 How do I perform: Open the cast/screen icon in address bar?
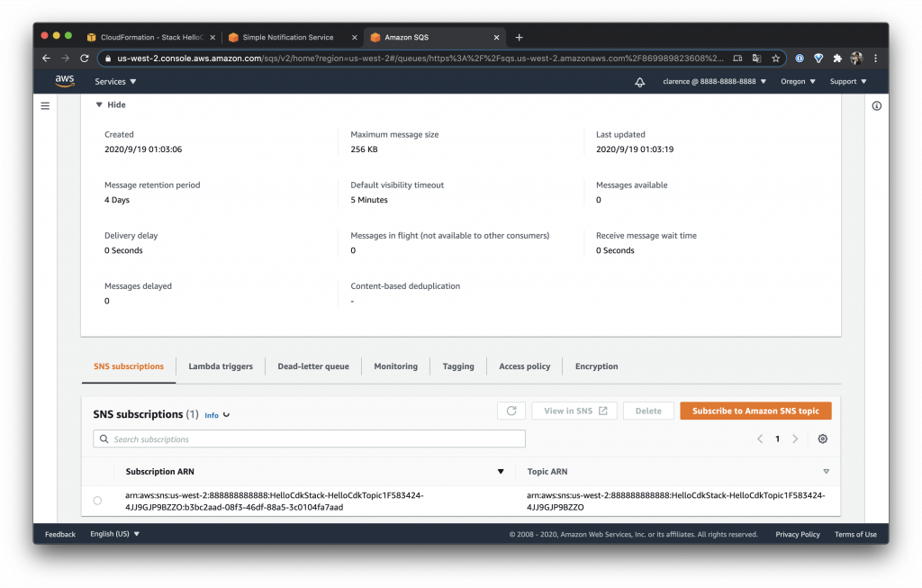pyautogui.click(x=737, y=59)
